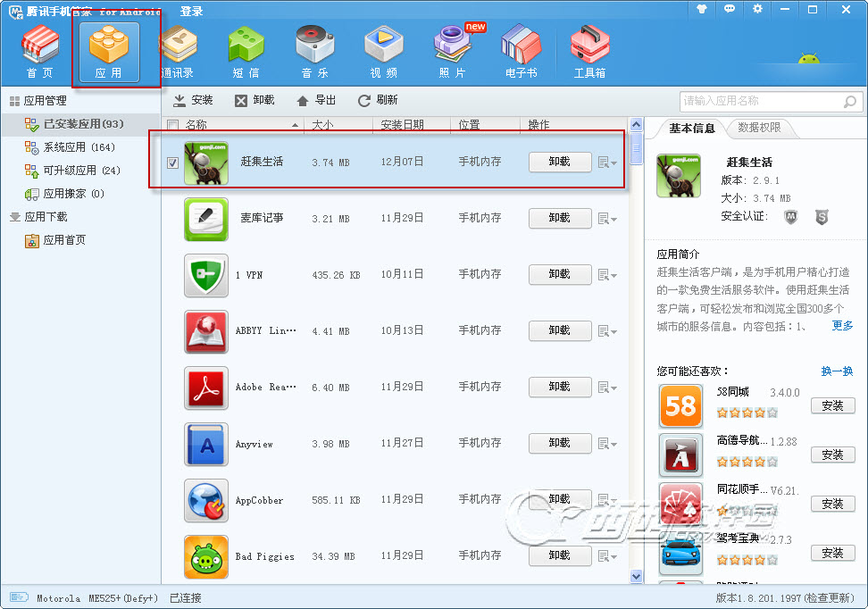Click the phone device icon in status bar
Screen dimensions: 868x609
(x=19, y=596)
